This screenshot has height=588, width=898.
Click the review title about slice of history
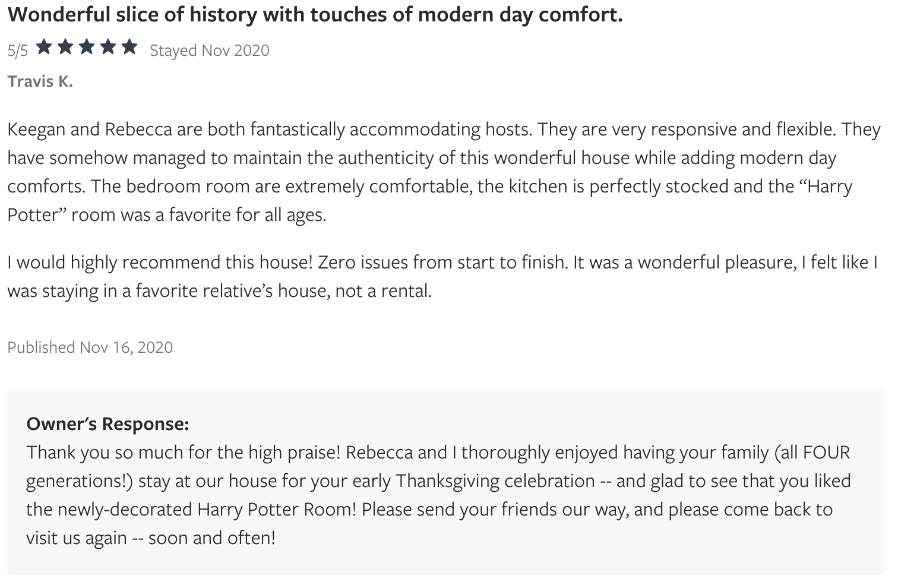coord(315,15)
